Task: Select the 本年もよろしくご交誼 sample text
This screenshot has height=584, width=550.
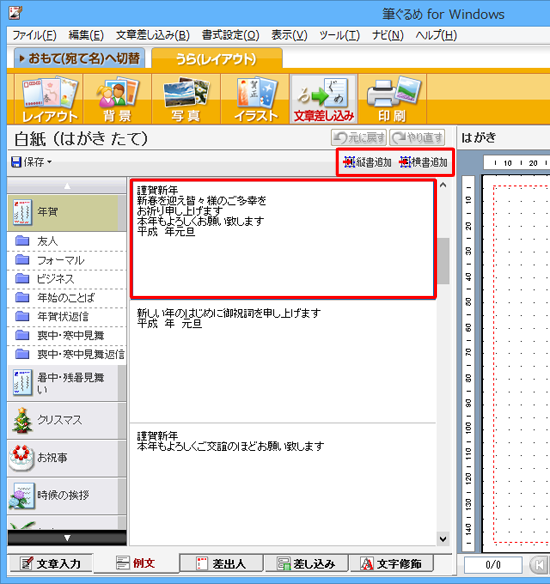Action: tap(283, 484)
